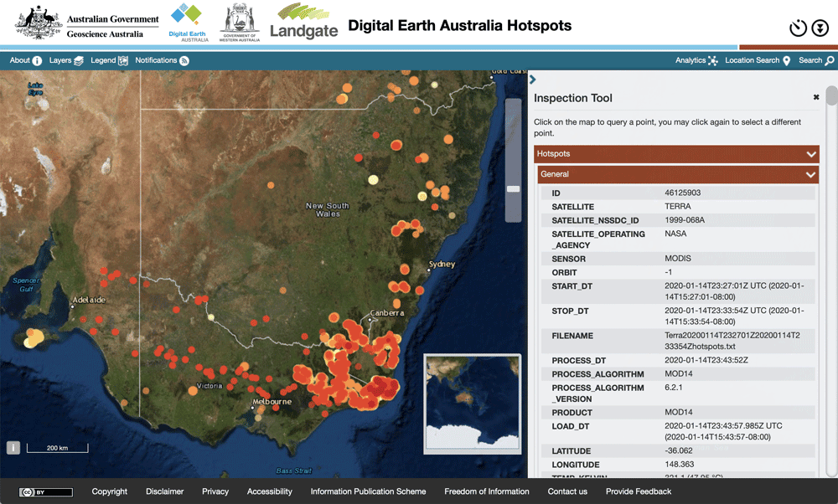Click the SATELLITE value TERRA
The image size is (838, 504).
point(678,206)
